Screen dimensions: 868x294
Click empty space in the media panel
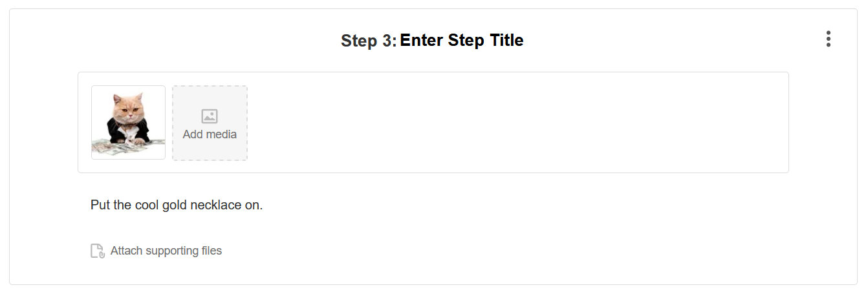click(x=517, y=122)
